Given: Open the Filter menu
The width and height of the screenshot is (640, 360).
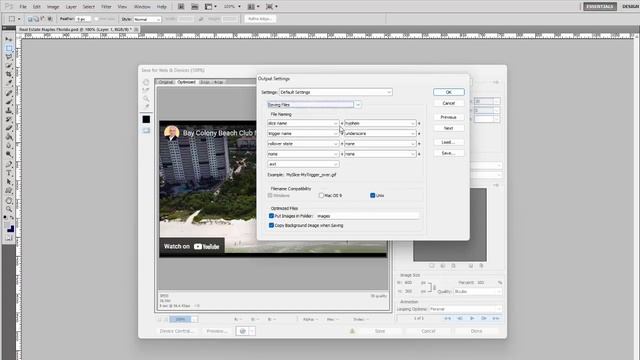Looking at the screenshot, I should tap(106, 7).
